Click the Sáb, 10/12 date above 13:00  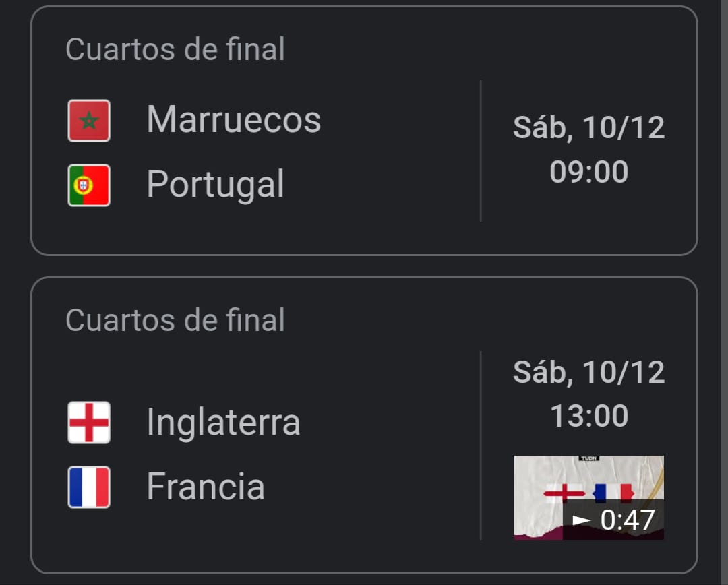click(x=588, y=372)
